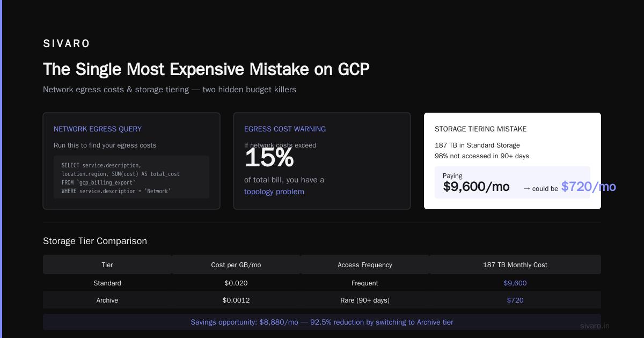Click the SQL query code block
The image size is (644, 338).
pos(131,178)
